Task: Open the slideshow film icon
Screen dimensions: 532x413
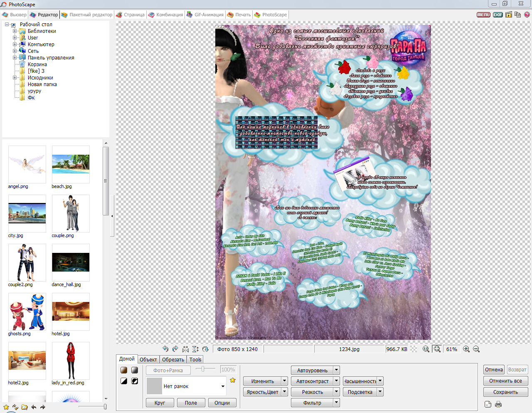Action: point(509,15)
